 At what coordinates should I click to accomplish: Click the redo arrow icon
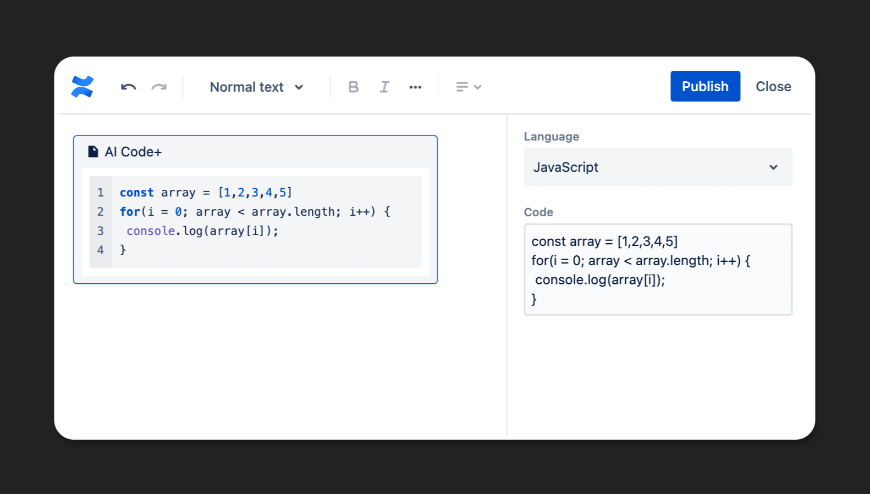(x=159, y=87)
